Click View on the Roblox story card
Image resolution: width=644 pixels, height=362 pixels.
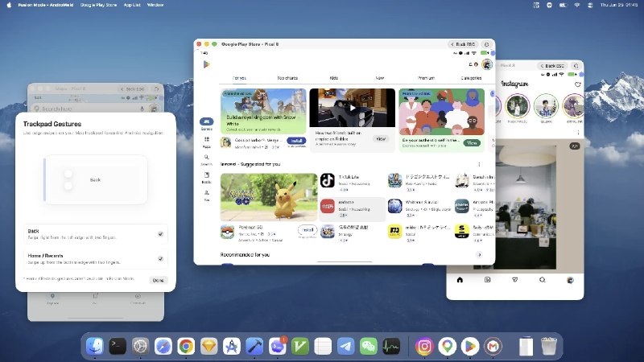pyautogui.click(x=381, y=138)
